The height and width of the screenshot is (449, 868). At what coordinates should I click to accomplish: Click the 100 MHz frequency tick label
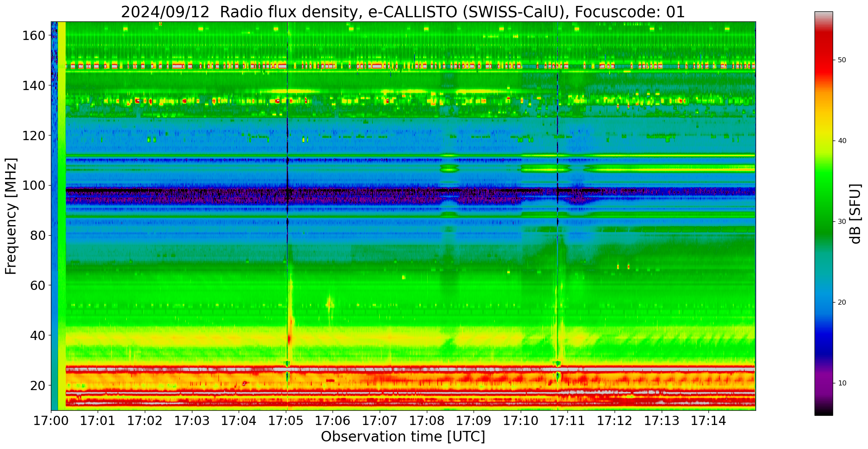pos(33,186)
